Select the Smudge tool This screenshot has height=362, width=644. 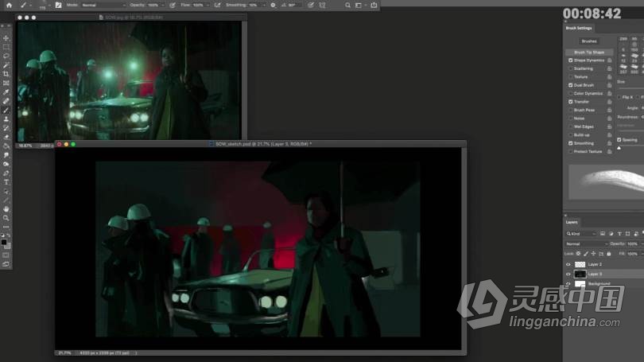click(x=6, y=155)
